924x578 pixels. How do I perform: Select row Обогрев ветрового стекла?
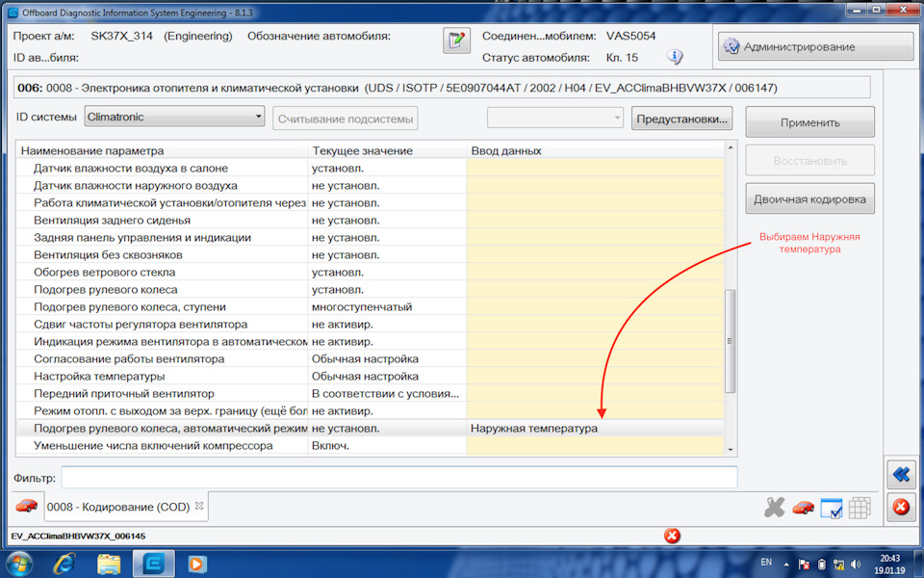click(370, 272)
